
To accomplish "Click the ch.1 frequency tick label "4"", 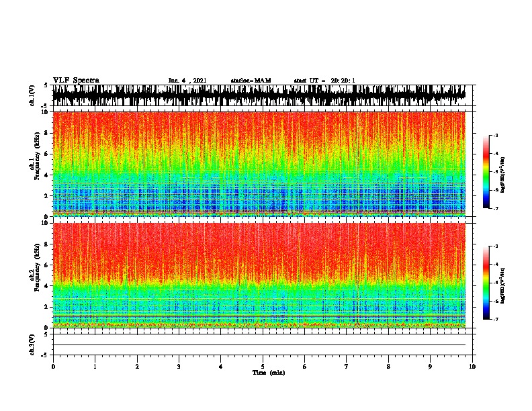I will [47, 175].
